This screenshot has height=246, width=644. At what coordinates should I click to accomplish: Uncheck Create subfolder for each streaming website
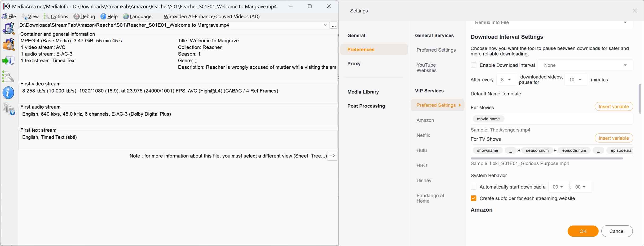tap(474, 198)
